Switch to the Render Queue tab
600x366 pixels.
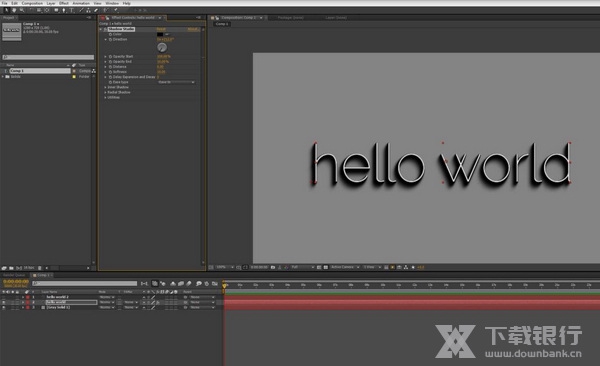tap(14, 275)
